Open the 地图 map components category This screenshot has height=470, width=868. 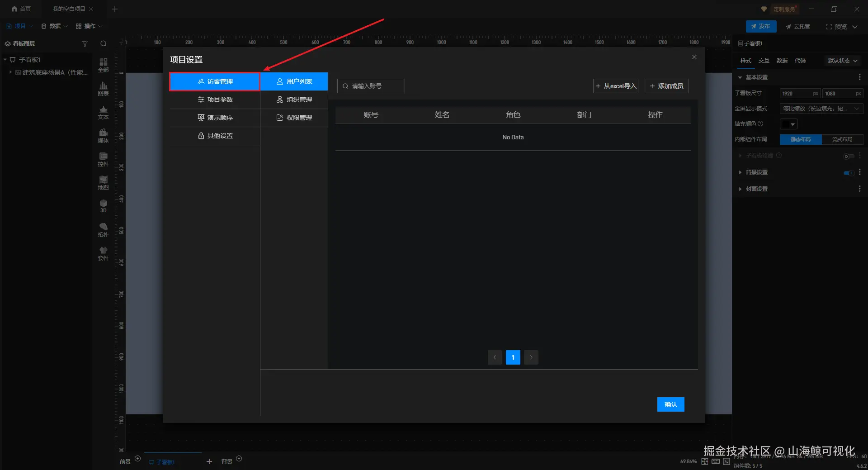pos(104,182)
